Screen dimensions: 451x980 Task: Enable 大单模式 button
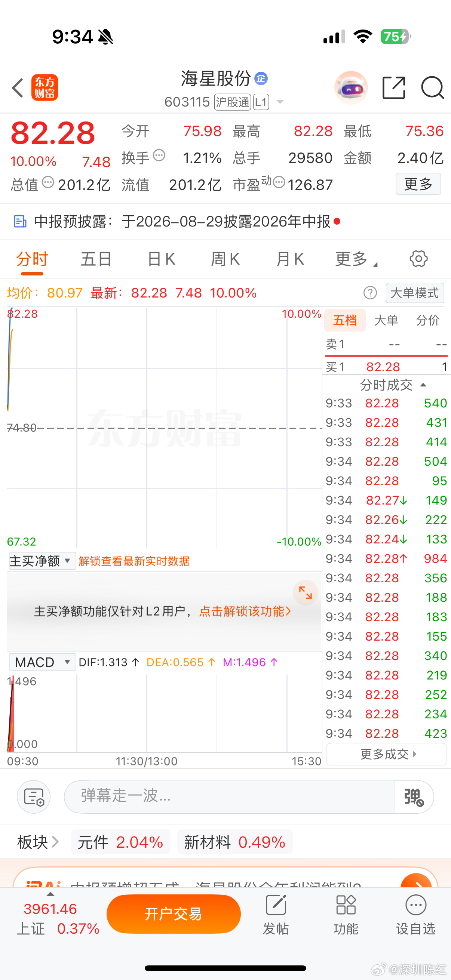click(415, 293)
